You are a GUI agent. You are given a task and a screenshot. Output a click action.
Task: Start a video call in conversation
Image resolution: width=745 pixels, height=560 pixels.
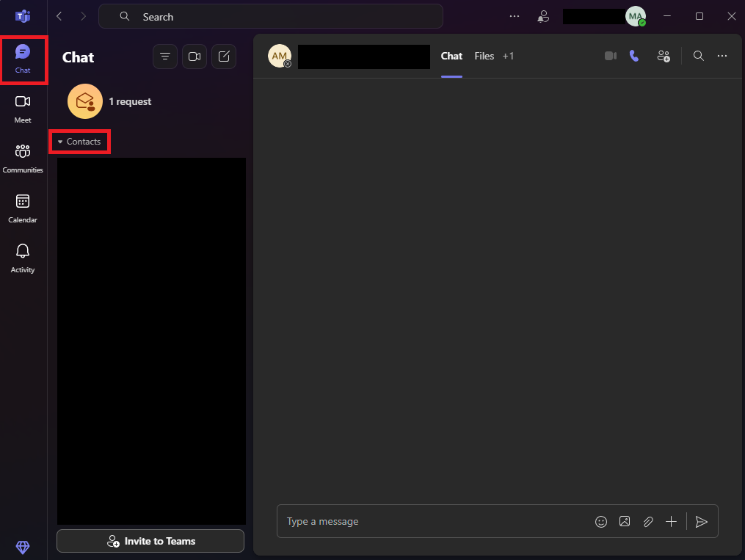[x=611, y=56]
